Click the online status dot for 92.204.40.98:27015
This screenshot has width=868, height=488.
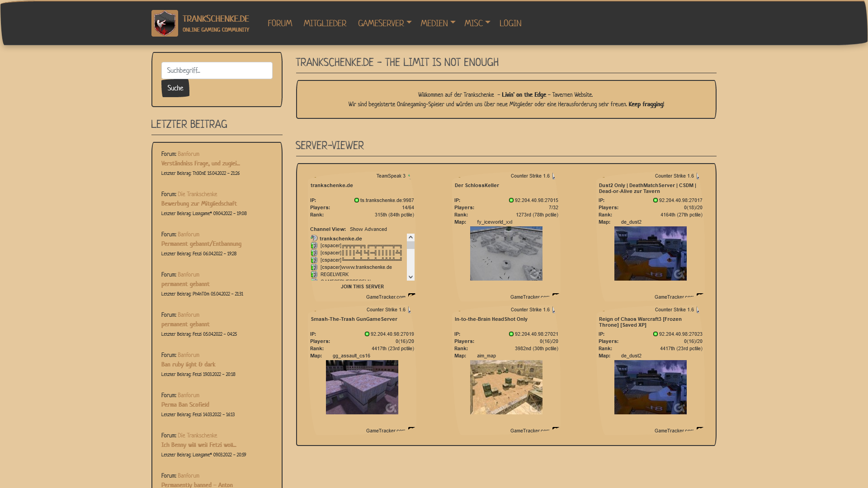511,200
